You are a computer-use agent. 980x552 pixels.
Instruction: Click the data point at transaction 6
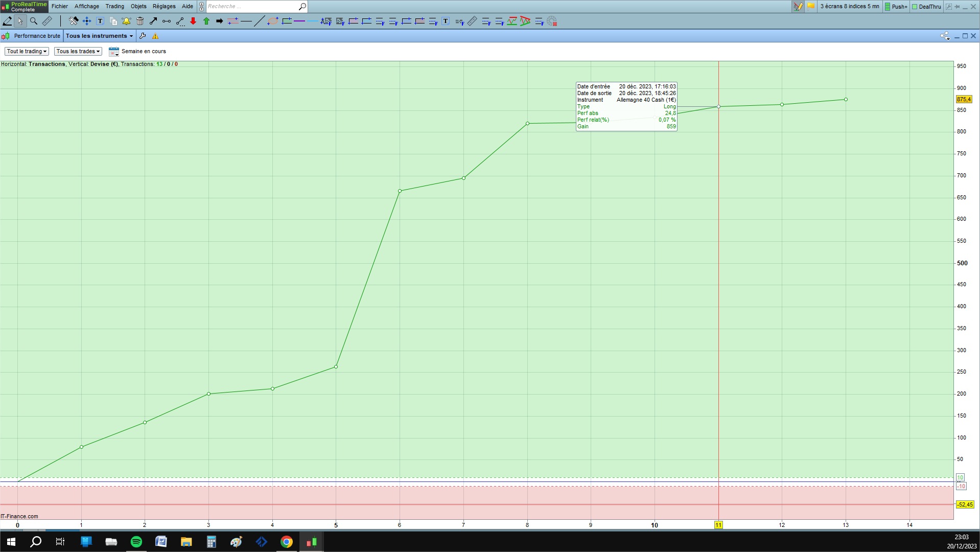[x=400, y=191]
